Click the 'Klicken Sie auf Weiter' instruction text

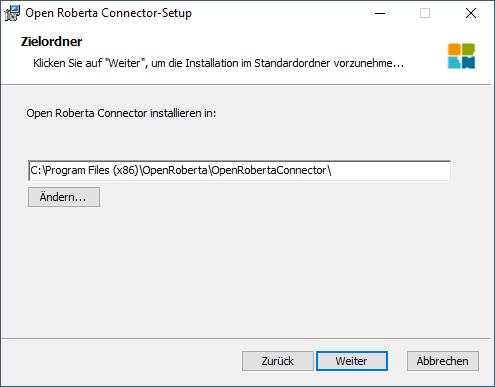pyautogui.click(x=218, y=63)
